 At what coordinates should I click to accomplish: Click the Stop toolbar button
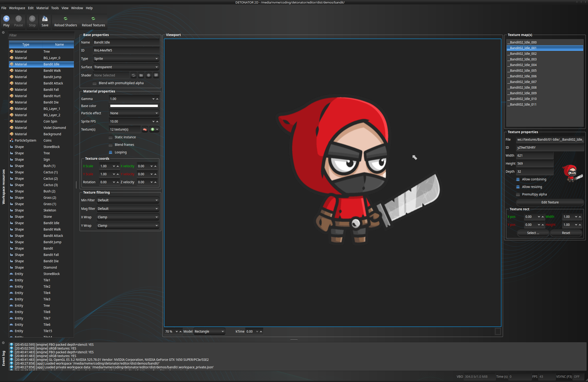click(x=32, y=21)
